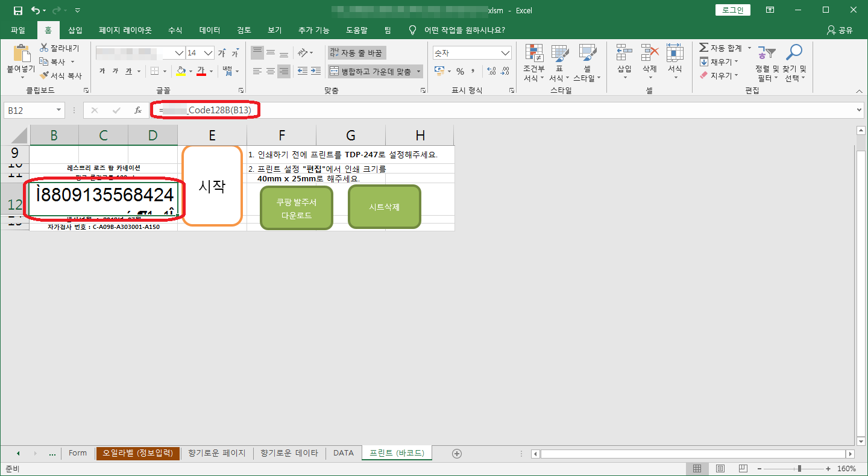The width and height of the screenshot is (868, 476).
Task: Click the Save icon in title bar
Action: [x=17, y=10]
